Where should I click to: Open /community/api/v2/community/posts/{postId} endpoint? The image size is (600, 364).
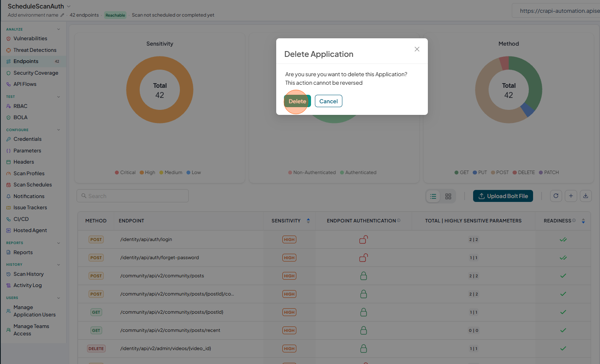[172, 312]
